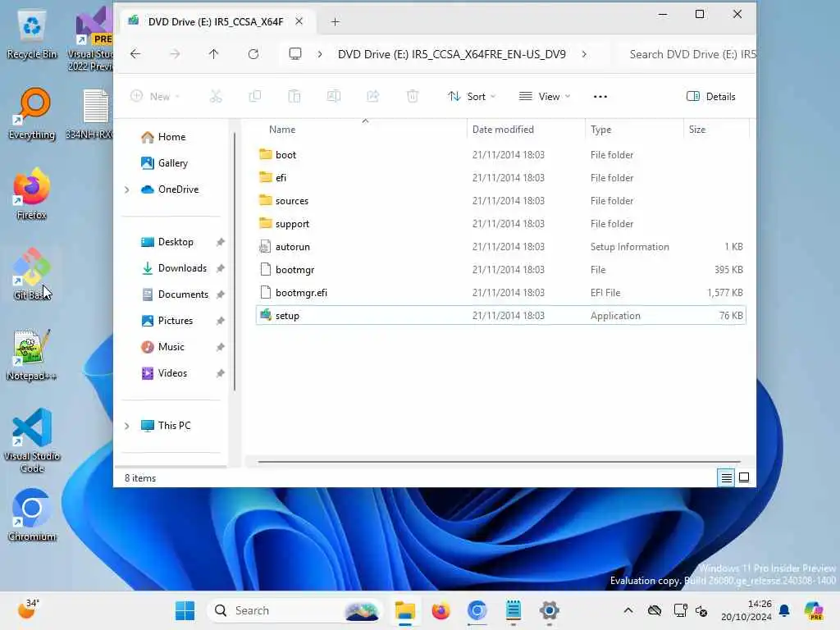Viewport: 840px width, 630px height.
Task: Select the boot folder
Action: pyautogui.click(x=501, y=155)
